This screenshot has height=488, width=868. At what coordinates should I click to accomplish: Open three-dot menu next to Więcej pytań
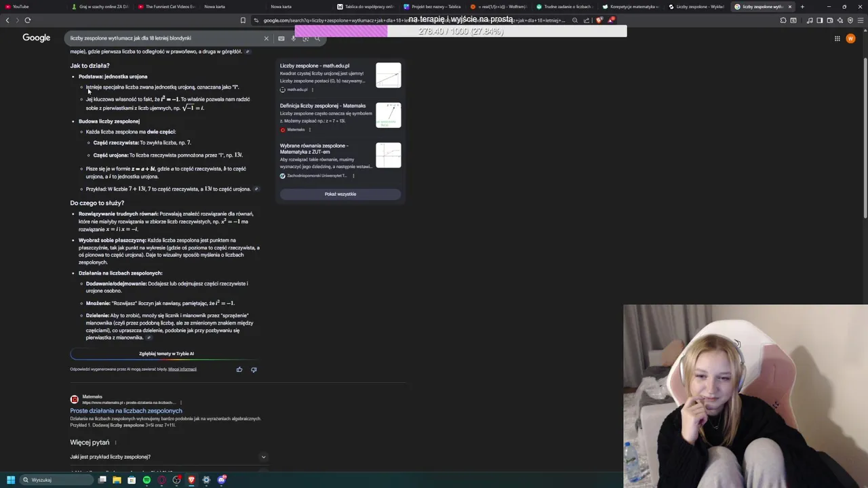click(115, 443)
